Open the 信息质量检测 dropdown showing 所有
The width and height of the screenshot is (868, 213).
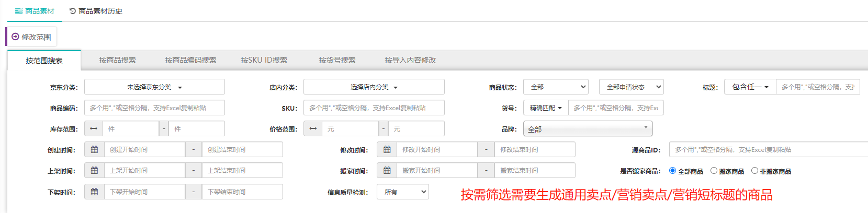(x=405, y=192)
